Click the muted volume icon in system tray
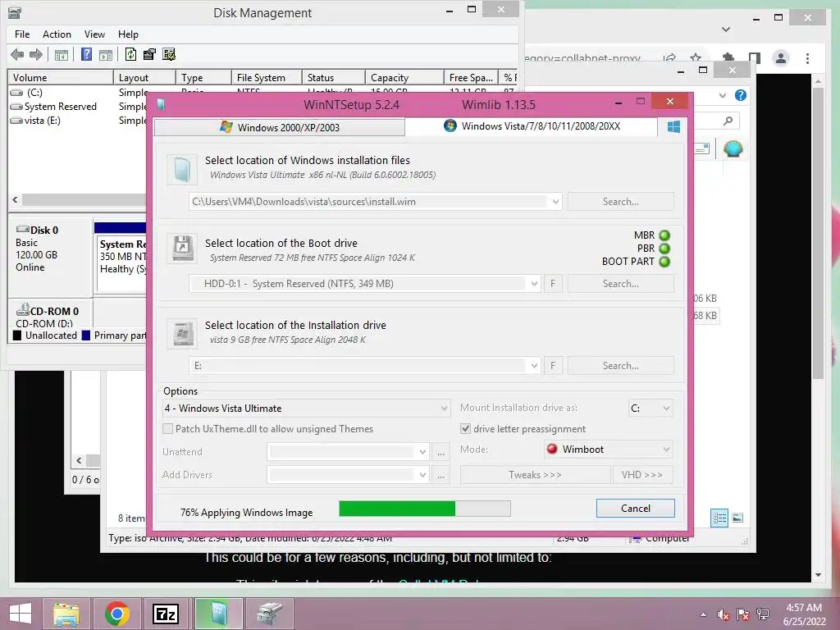The height and width of the screenshot is (630, 840). 724,614
